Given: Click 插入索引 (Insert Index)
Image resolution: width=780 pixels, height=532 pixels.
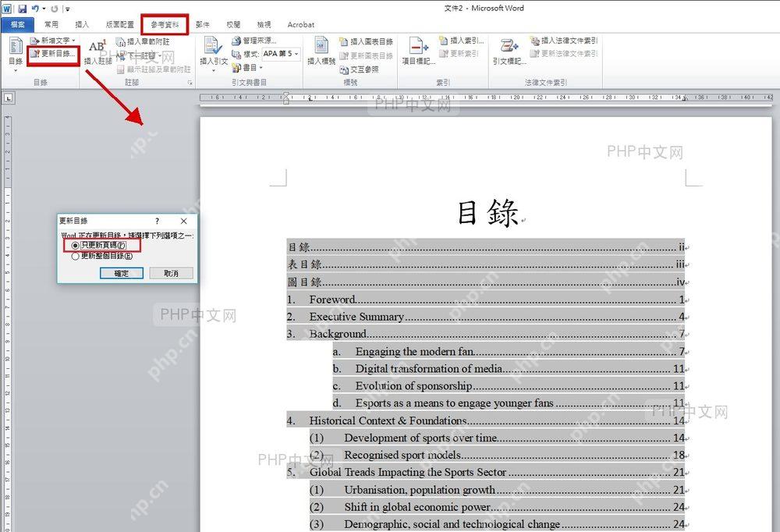Looking at the screenshot, I should pos(462,41).
